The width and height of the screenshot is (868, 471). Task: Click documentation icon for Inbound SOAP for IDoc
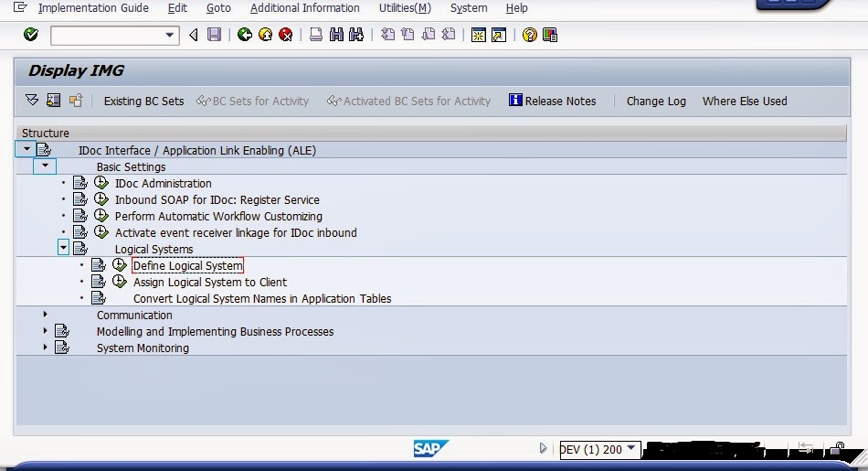pyautogui.click(x=80, y=199)
